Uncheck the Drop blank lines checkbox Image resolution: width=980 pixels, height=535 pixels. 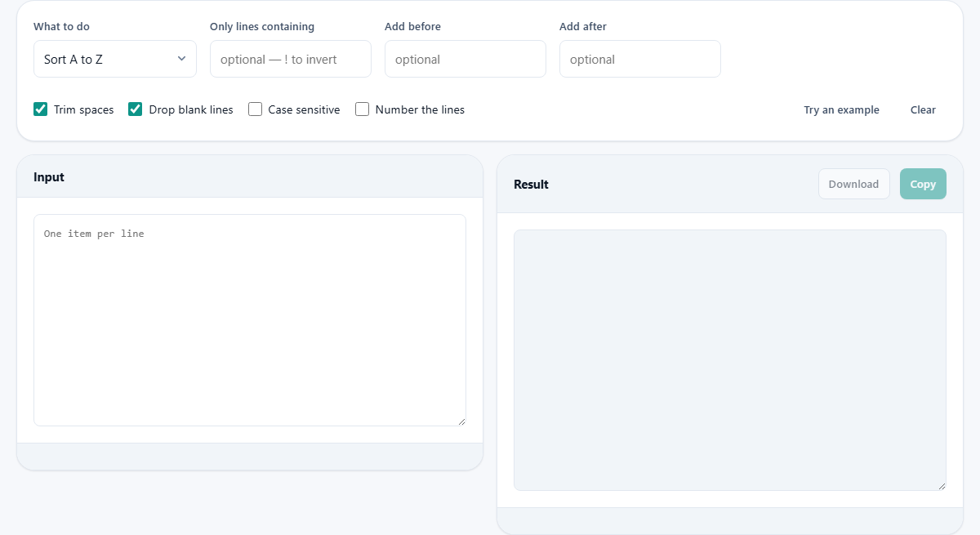point(136,109)
